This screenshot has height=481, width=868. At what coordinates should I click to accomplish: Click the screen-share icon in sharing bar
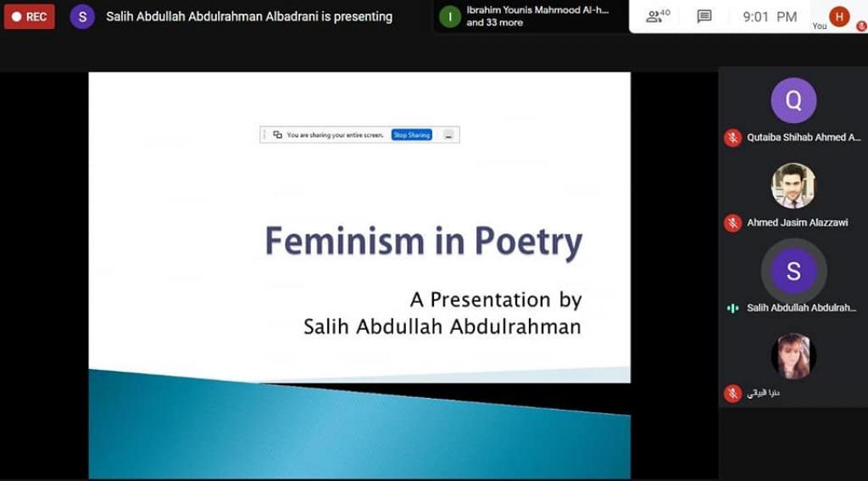(x=277, y=135)
